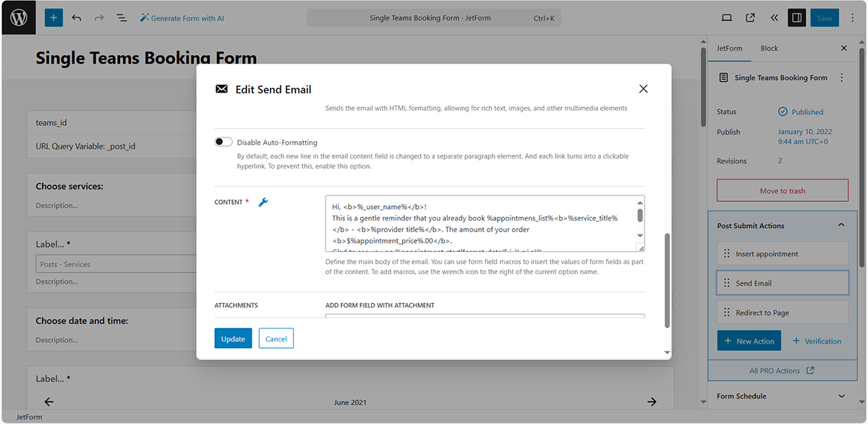This screenshot has width=868, height=424.
Task: Click the Single Teams Booking Form title
Action: point(146,58)
